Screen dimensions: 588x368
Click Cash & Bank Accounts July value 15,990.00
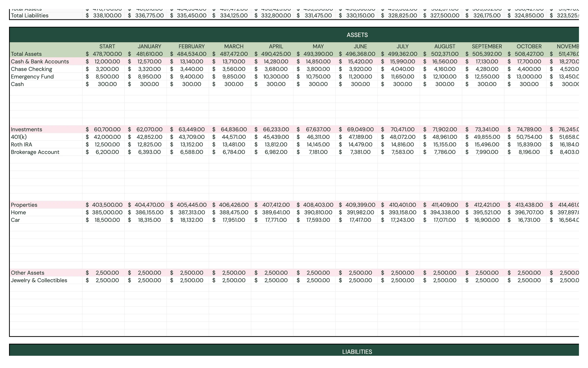tap(402, 62)
